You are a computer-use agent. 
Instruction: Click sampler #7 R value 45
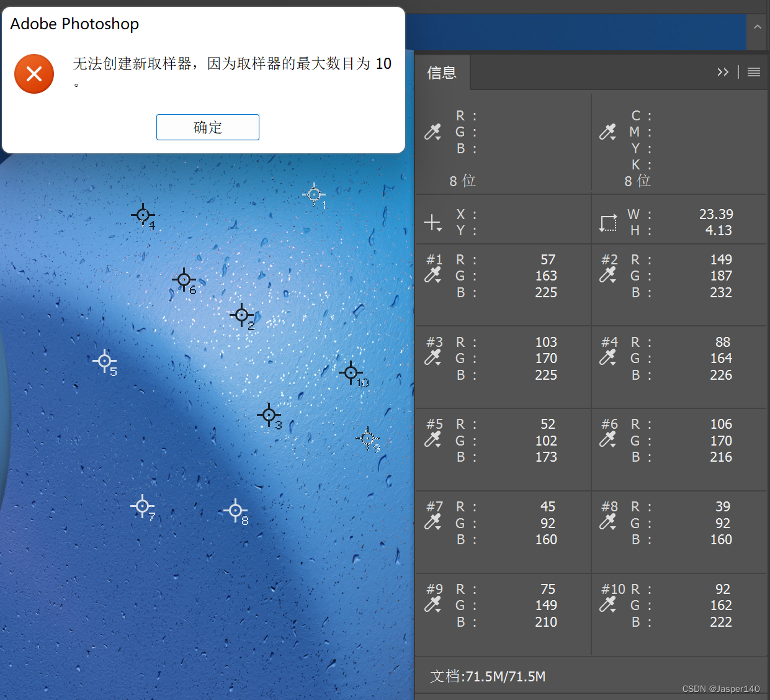548,506
